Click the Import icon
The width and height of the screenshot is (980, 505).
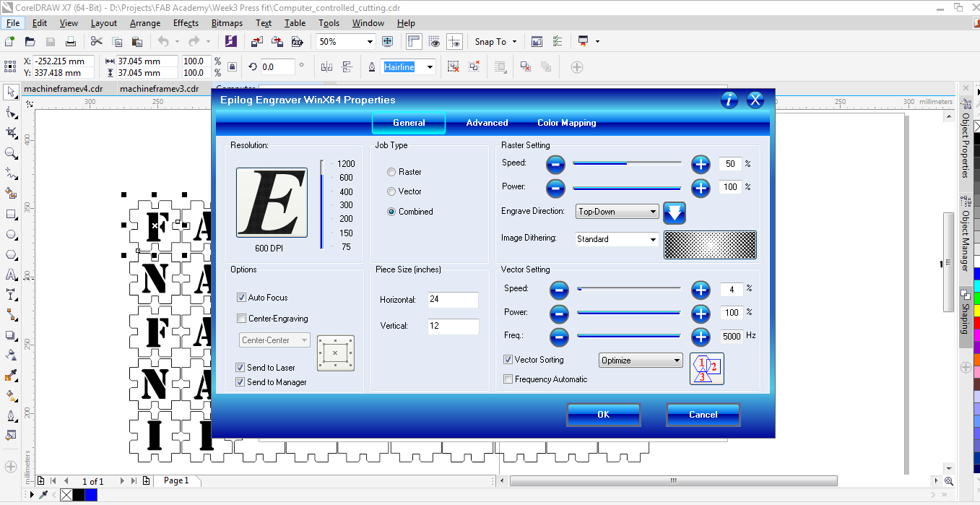coord(256,41)
